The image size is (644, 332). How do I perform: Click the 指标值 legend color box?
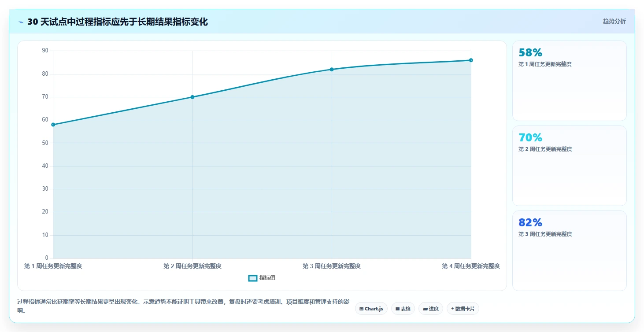coord(253,278)
